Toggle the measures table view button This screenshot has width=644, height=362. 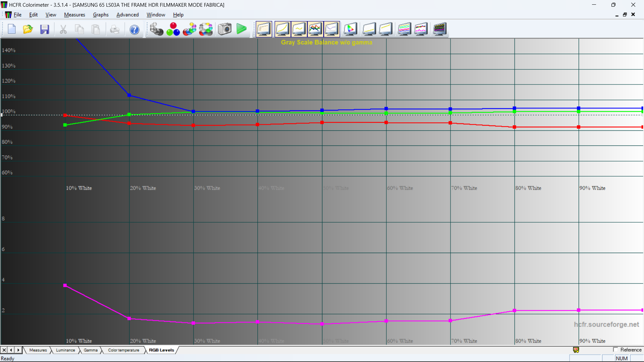pos(264,29)
